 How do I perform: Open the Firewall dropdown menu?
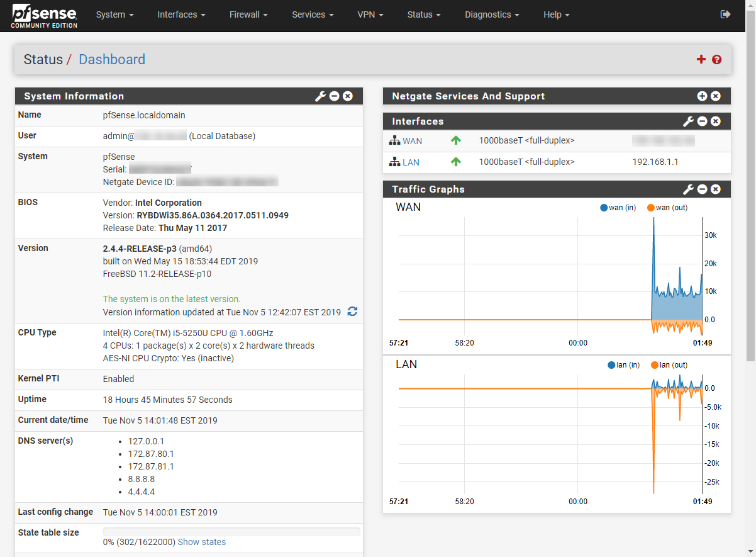(x=249, y=14)
